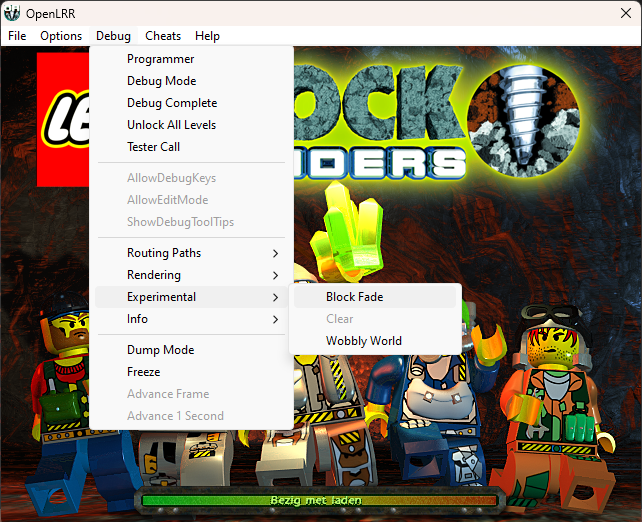The width and height of the screenshot is (642, 522).
Task: Click the OpenLRR app icon in title bar
Action: click(13, 12)
